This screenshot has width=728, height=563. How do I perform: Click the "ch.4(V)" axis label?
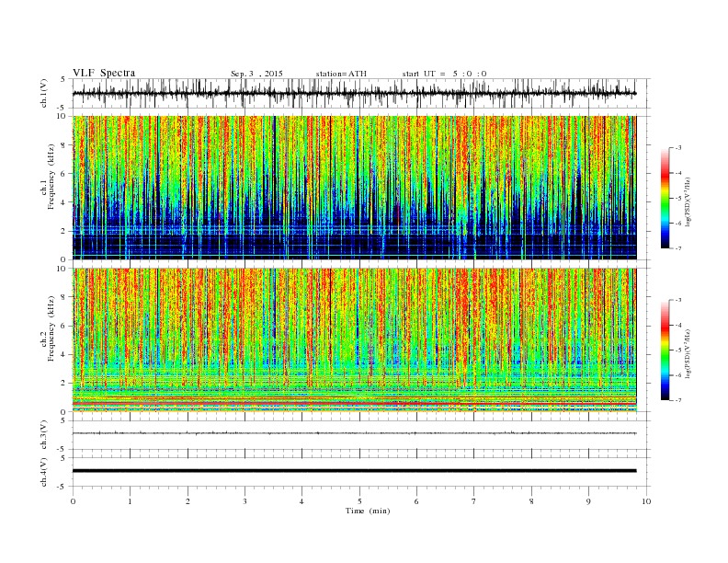coord(44,473)
